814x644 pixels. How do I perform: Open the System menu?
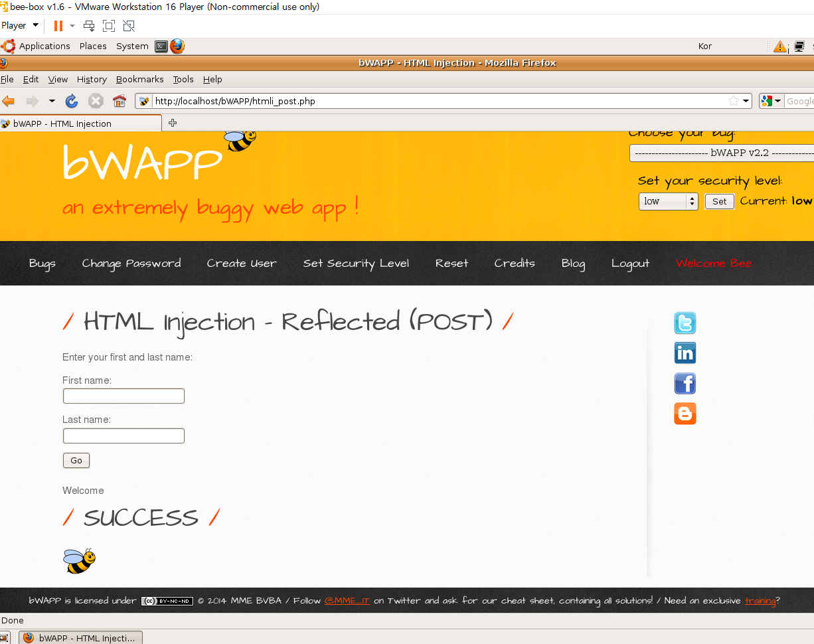[x=132, y=46]
